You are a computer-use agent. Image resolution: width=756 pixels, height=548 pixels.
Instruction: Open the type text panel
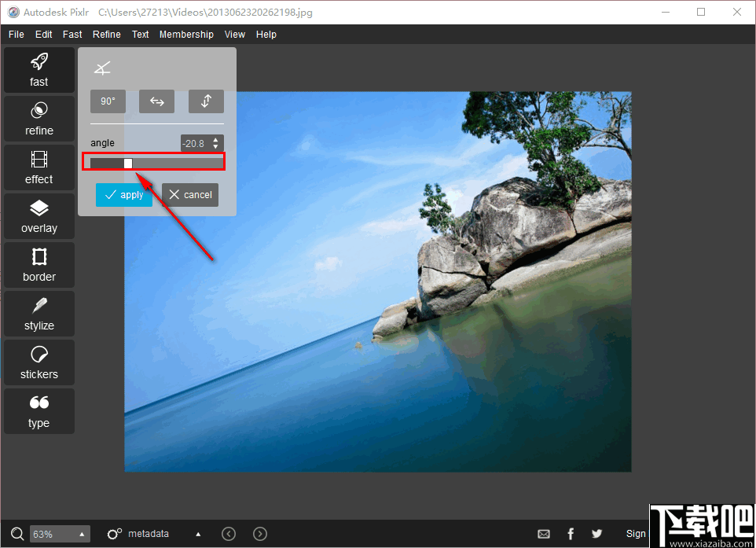[39, 411]
